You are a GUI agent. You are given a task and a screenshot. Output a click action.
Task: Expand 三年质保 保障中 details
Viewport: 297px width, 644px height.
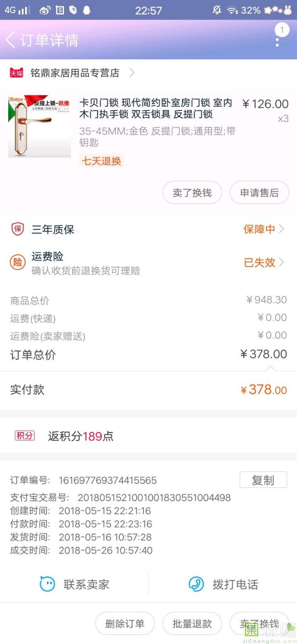tap(264, 229)
